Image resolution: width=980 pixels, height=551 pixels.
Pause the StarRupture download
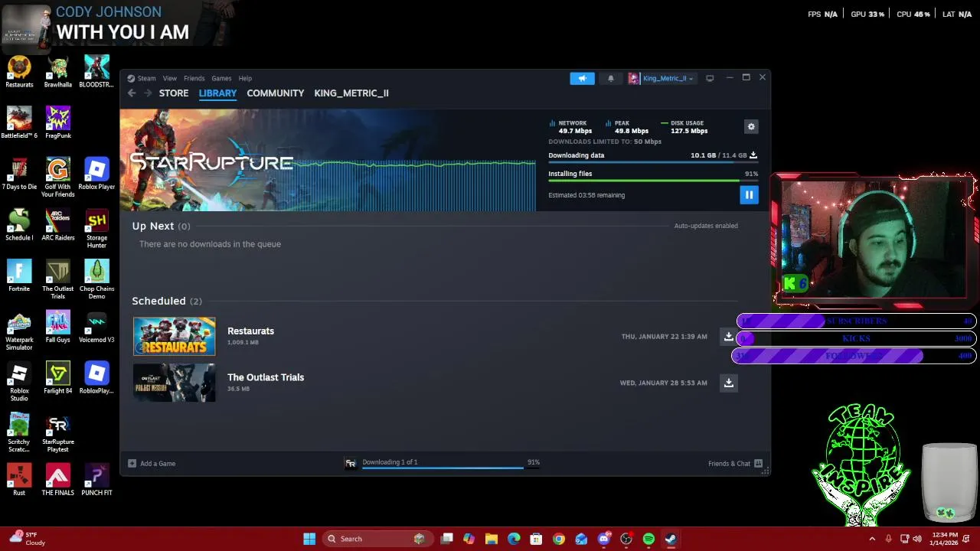[x=749, y=195]
